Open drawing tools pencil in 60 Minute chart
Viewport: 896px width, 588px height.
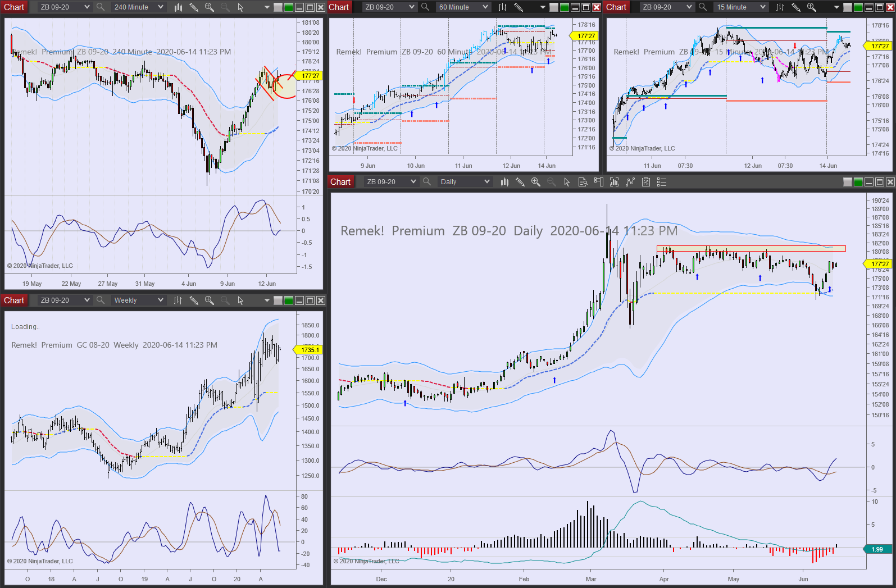519,7
